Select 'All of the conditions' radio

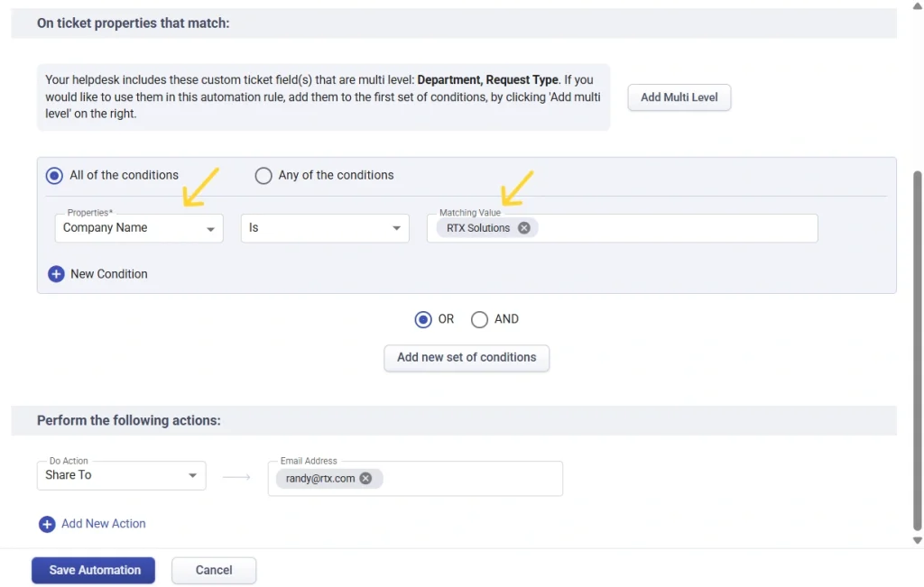tap(55, 176)
